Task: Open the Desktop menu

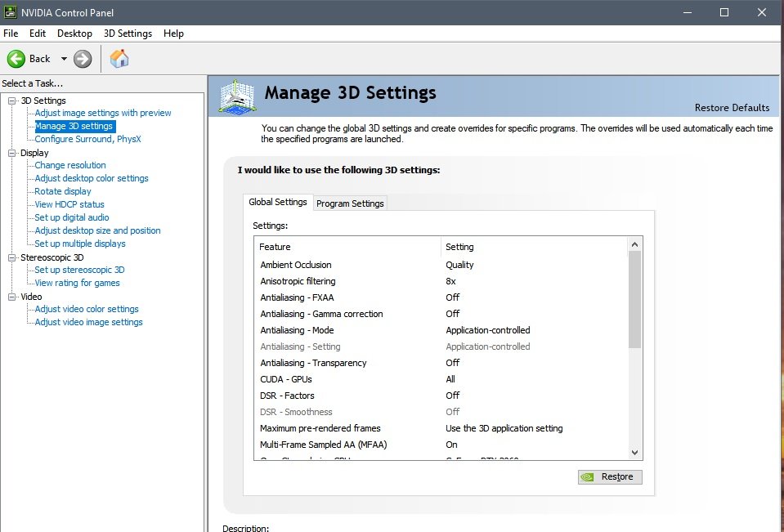Action: (x=74, y=34)
